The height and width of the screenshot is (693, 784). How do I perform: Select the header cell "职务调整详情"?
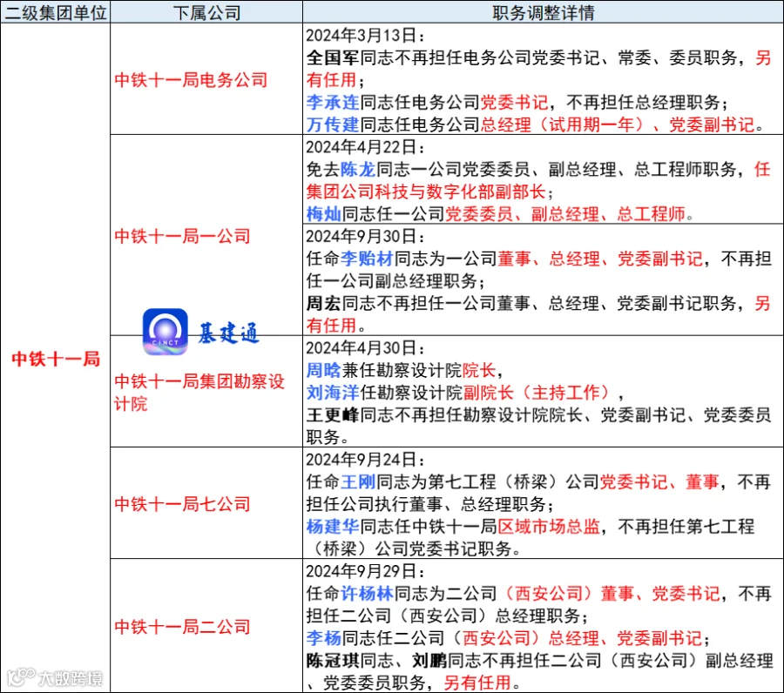(543, 12)
